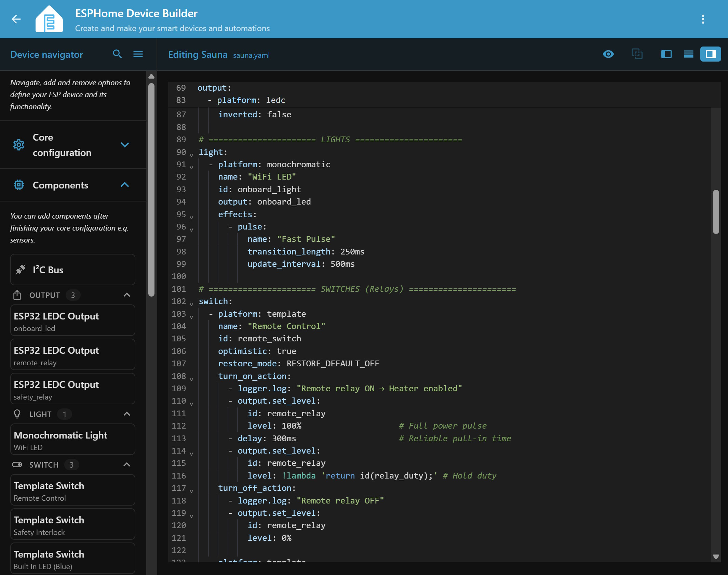Collapse the OUTPUT group
The image size is (728, 575).
pos(126,295)
